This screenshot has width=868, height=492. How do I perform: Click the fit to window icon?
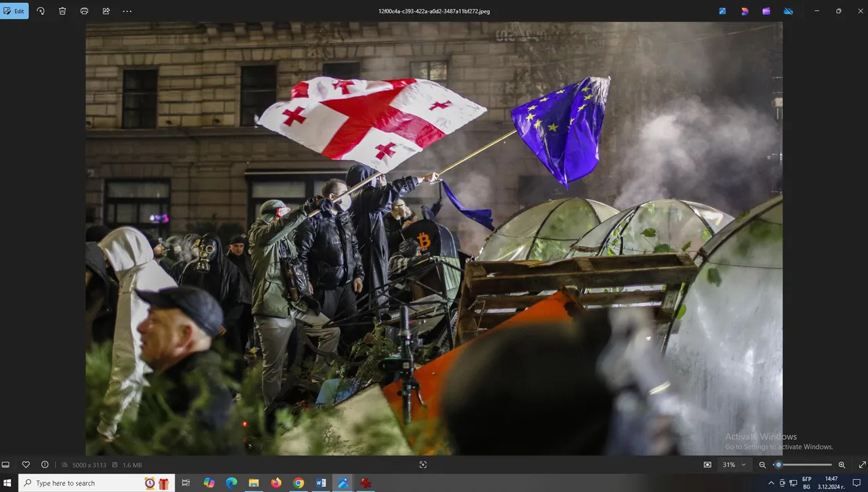707,465
